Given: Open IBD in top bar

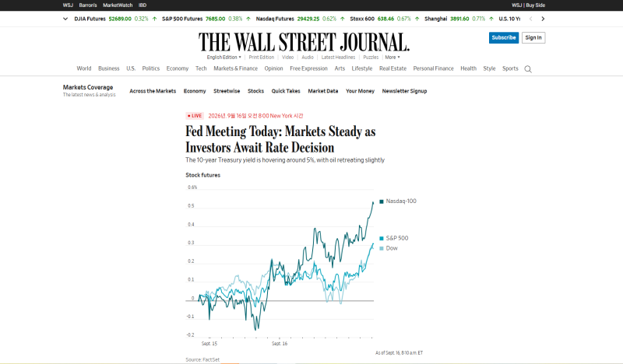Looking at the screenshot, I should [x=143, y=5].
